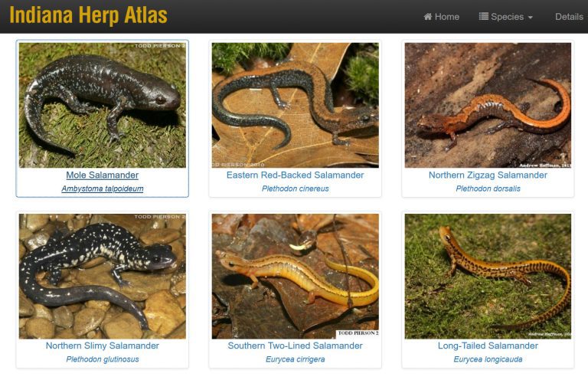This screenshot has height=380, width=588.
Task: Click the Species list icon
Action: click(484, 17)
